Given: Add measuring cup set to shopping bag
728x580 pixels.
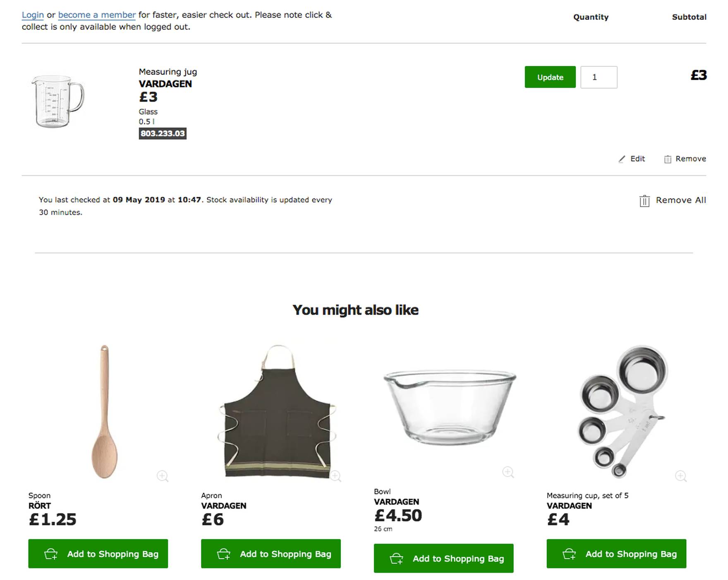Looking at the screenshot, I should [x=616, y=554].
